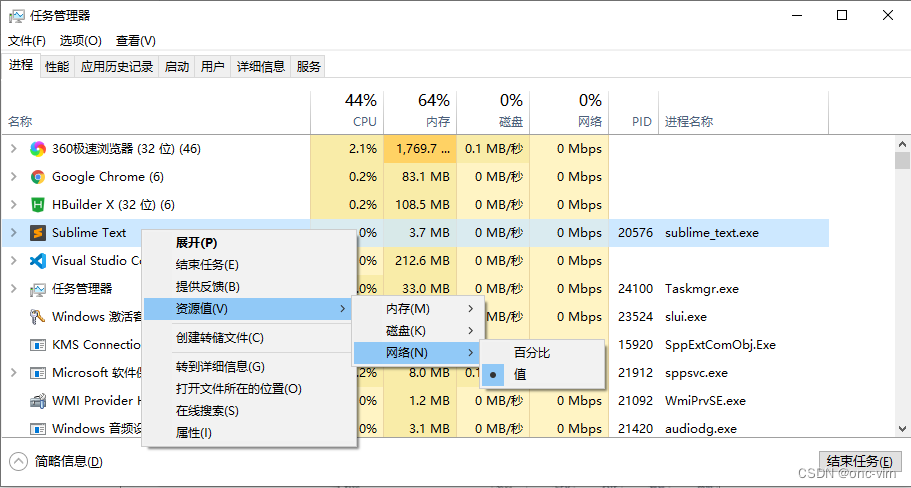The height and width of the screenshot is (488, 911).
Task: Switch to the 用户 tab
Action: pyautogui.click(x=213, y=67)
